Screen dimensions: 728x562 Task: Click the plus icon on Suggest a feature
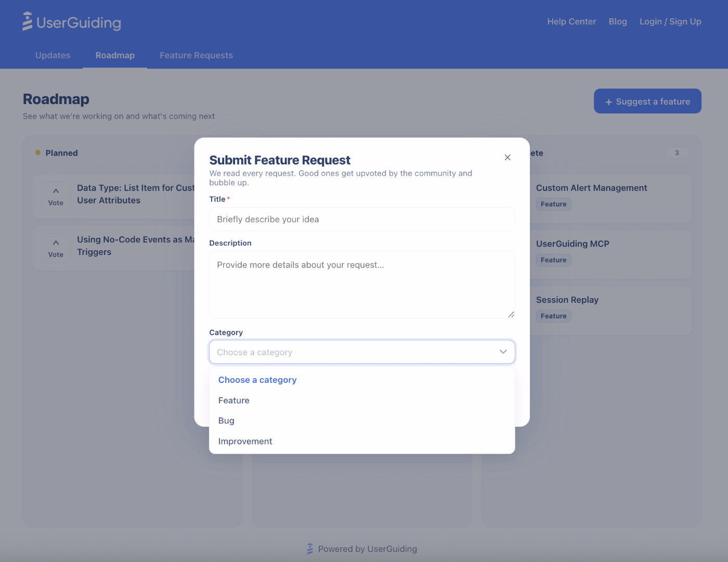coord(608,102)
